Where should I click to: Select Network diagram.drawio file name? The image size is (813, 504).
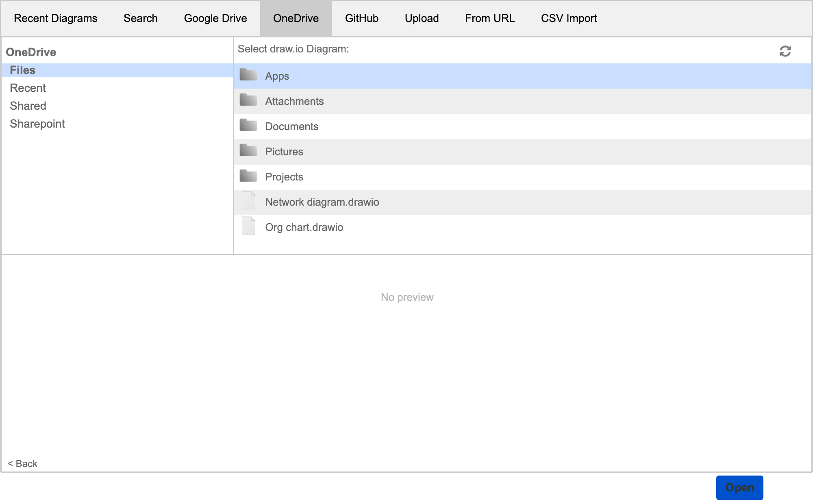322,202
